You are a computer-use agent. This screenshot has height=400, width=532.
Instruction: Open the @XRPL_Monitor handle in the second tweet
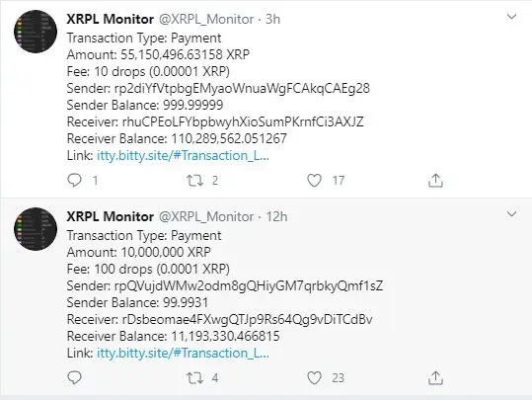click(206, 216)
